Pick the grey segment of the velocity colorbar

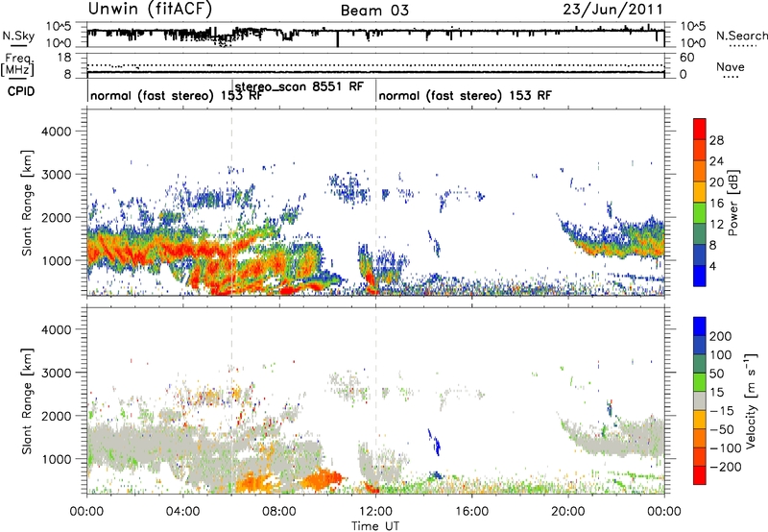point(700,401)
